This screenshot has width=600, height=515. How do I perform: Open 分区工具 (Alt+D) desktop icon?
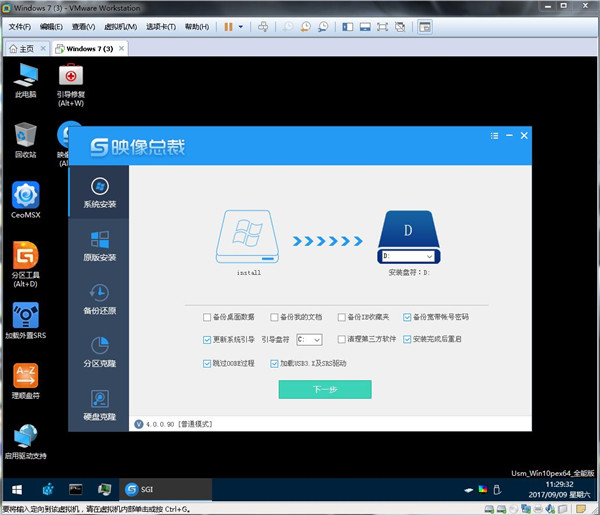(25, 264)
